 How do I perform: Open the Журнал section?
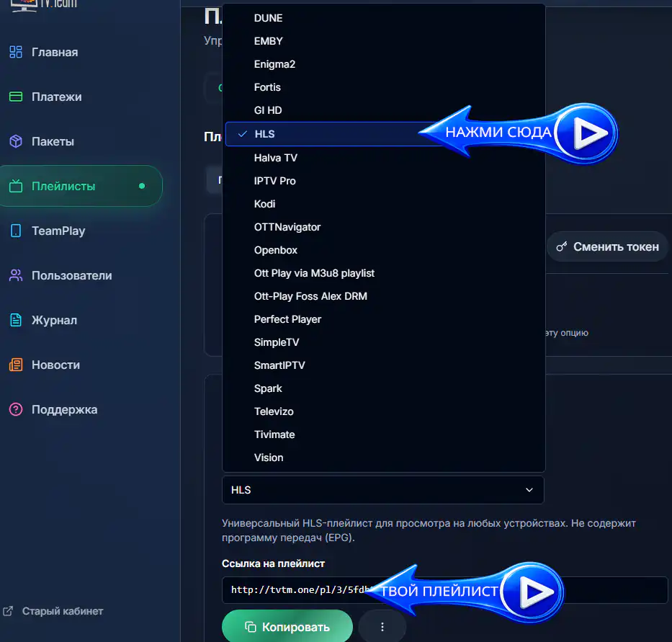tap(55, 321)
